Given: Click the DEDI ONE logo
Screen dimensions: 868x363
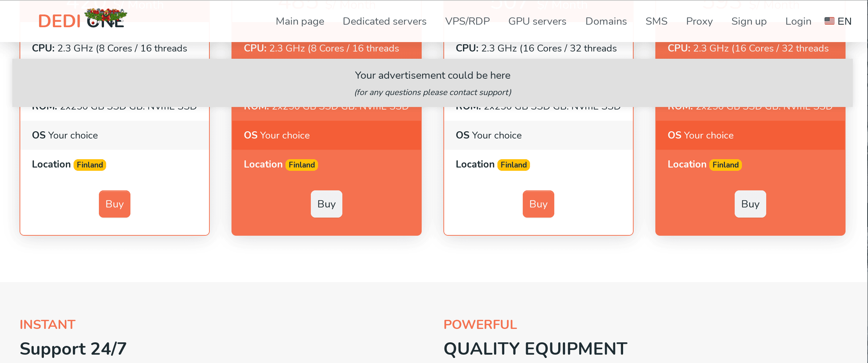Looking at the screenshot, I should [x=81, y=21].
